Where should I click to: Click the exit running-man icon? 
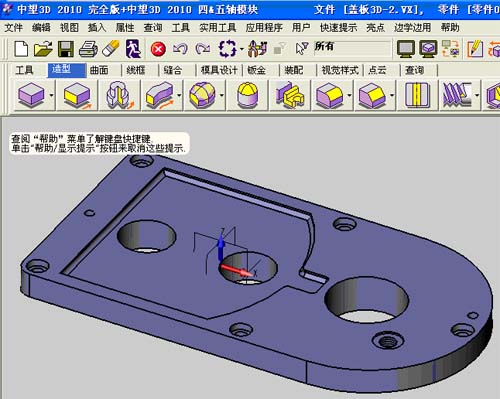tap(133, 49)
